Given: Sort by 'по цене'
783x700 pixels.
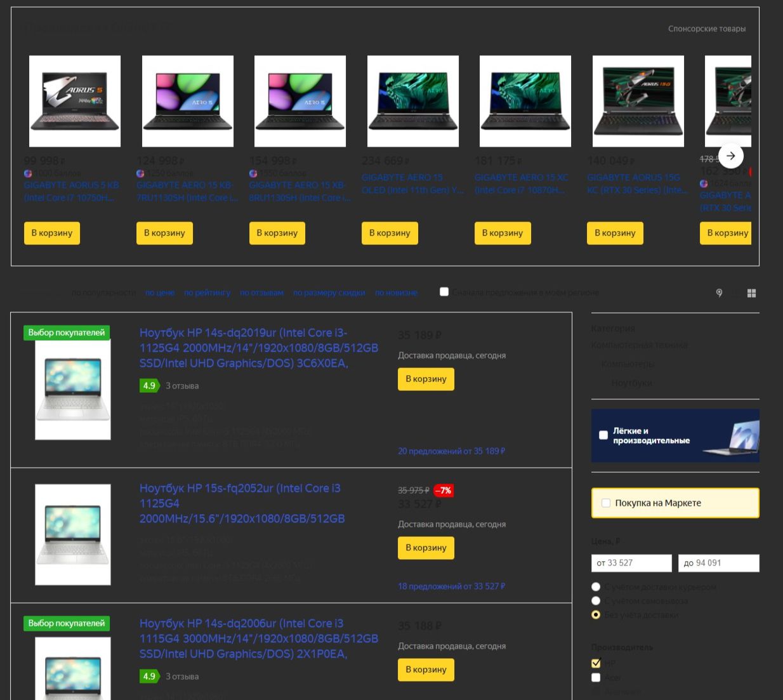Looking at the screenshot, I should (x=160, y=293).
